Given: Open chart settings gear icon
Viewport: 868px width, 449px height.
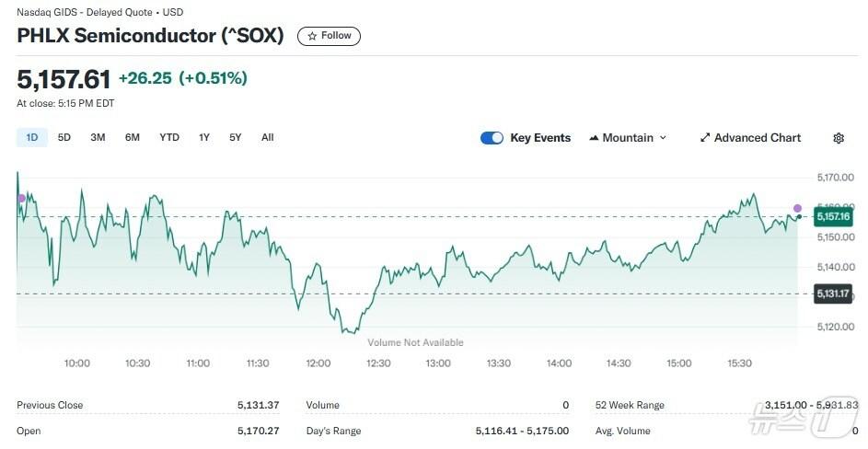Looking at the screenshot, I should click(838, 138).
